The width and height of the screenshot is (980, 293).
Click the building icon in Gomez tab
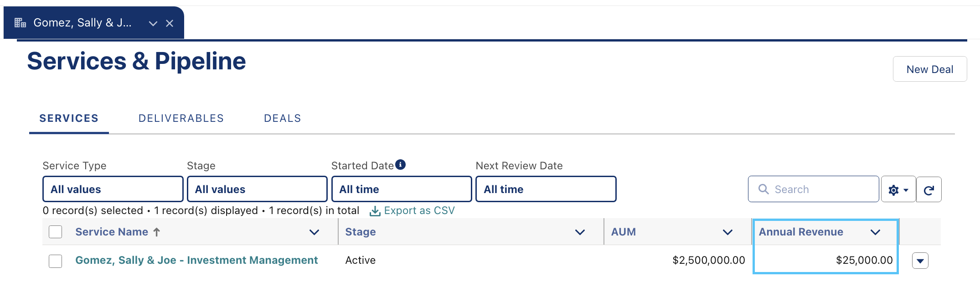coord(20,23)
